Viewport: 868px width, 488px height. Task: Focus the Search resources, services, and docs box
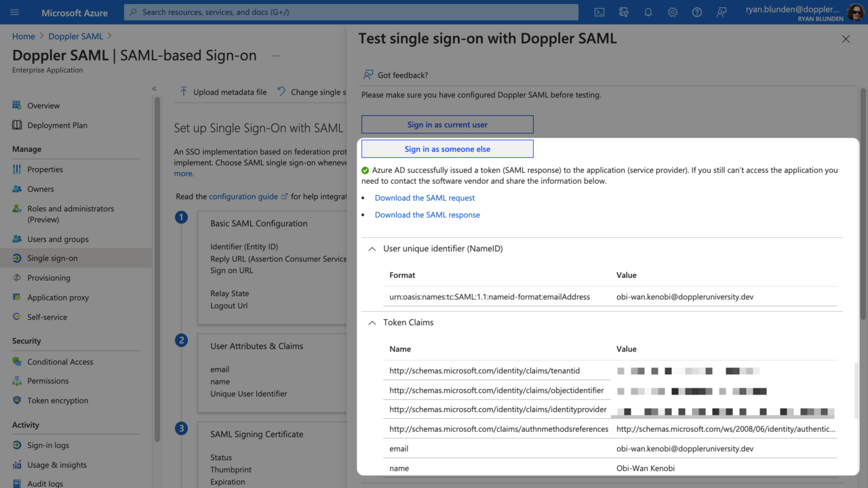click(351, 12)
